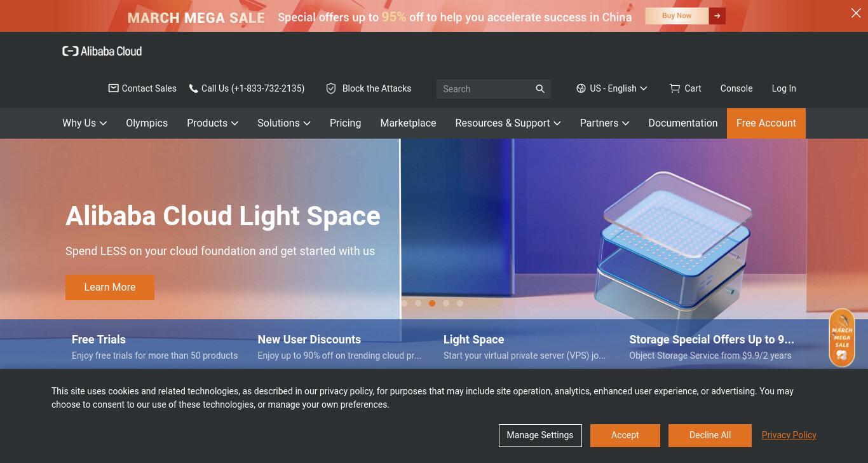Click the shield icon beside Block the Attacks
The width and height of the screenshot is (868, 463).
tap(331, 88)
